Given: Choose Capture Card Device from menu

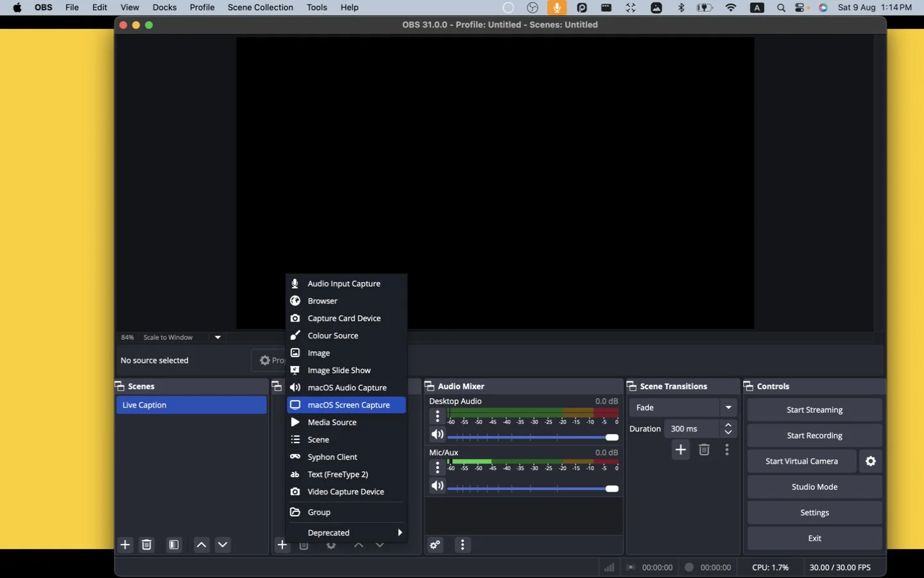Looking at the screenshot, I should 346,319.
